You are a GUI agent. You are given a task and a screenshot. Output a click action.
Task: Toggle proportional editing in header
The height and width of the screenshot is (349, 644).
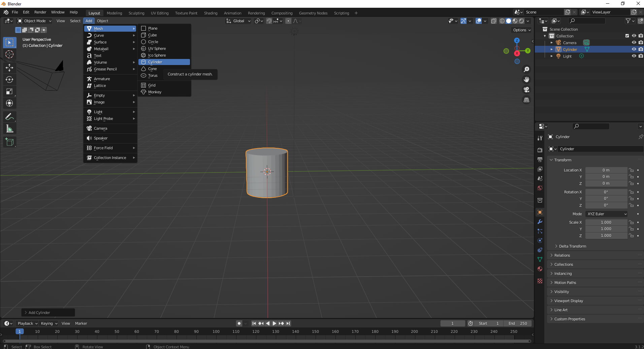[288, 21]
